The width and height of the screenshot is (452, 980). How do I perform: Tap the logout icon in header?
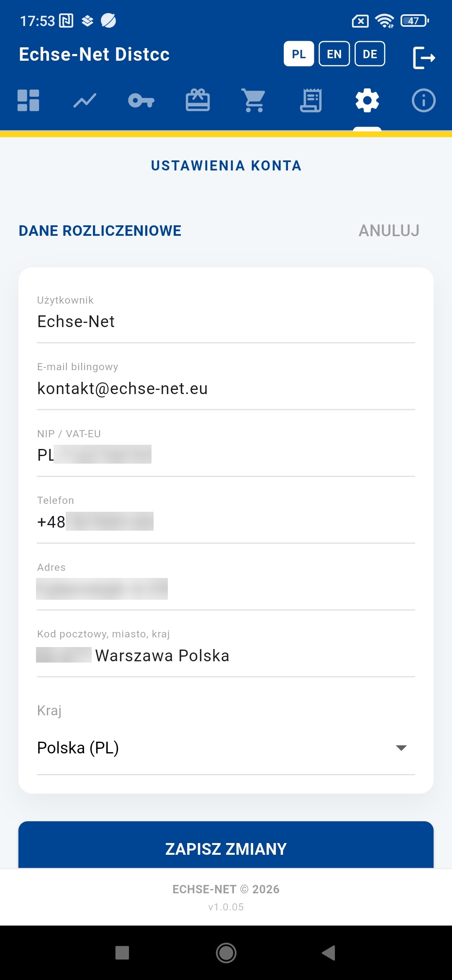(424, 57)
